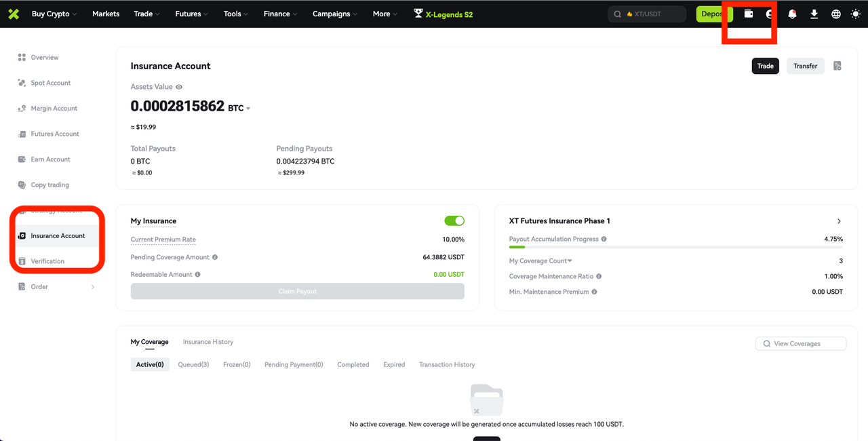The width and height of the screenshot is (868, 441).
Task: Open the language globe icon
Action: pos(835,14)
